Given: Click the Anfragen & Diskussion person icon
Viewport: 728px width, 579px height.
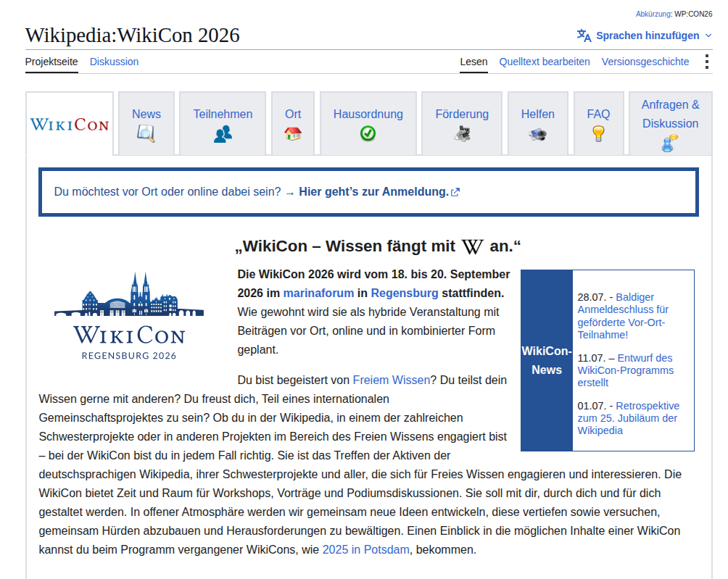Looking at the screenshot, I should [670, 143].
